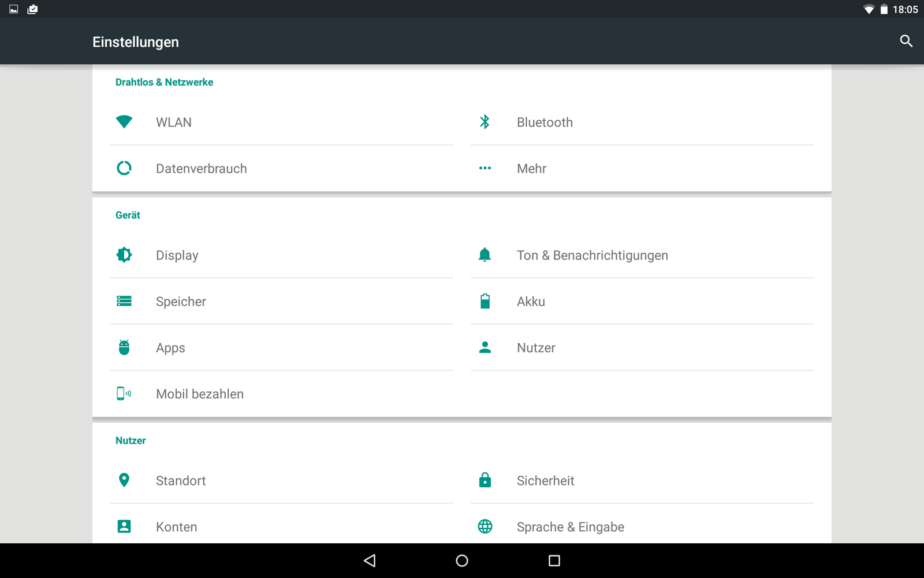The width and height of the screenshot is (924, 578).
Task: Select Nutzer under Gerät section
Action: (x=536, y=348)
